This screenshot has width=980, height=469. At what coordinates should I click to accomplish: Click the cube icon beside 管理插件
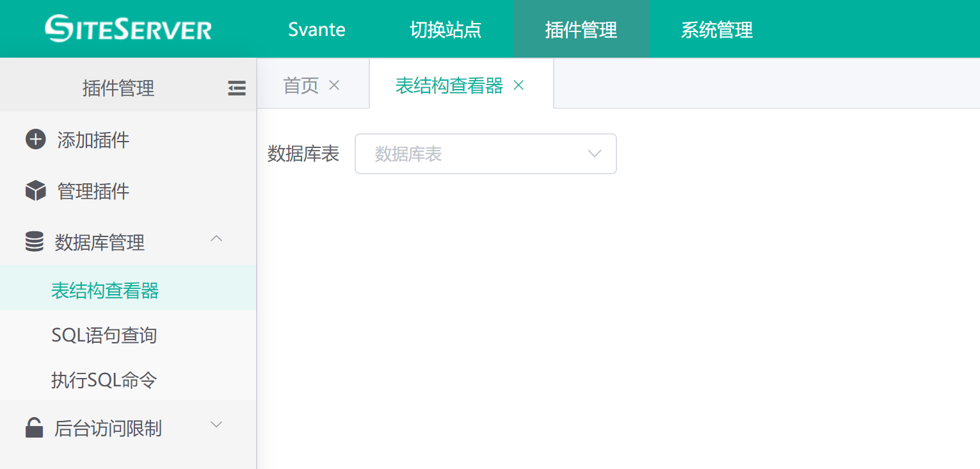(35, 191)
